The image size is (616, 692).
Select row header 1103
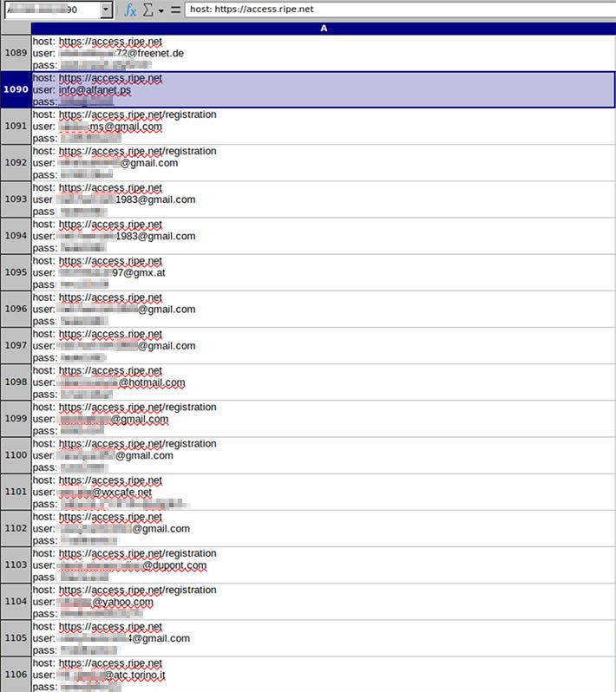click(x=16, y=565)
